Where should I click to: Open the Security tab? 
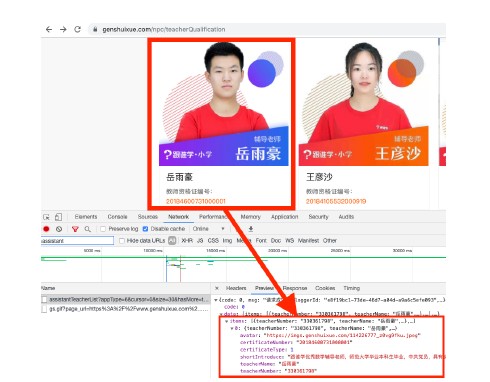click(x=318, y=217)
